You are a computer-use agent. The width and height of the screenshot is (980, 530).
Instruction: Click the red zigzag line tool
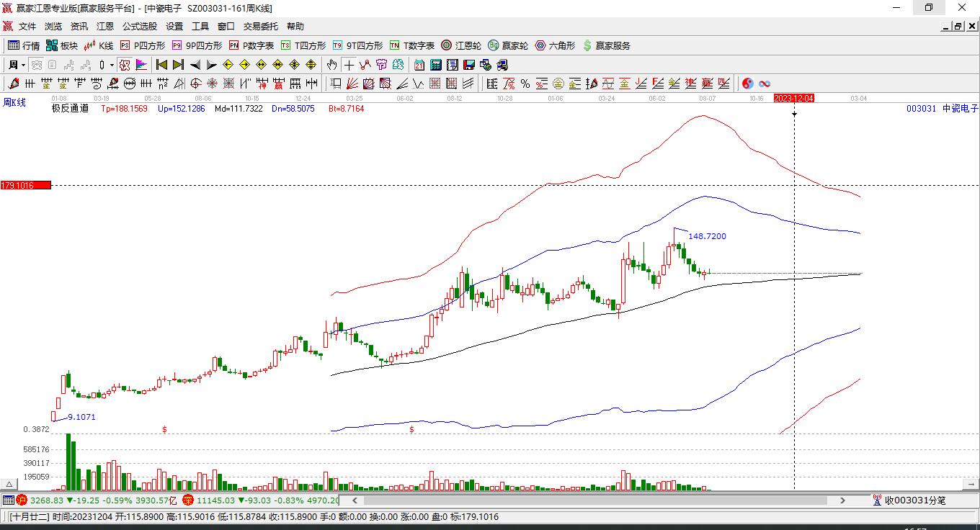click(365, 65)
